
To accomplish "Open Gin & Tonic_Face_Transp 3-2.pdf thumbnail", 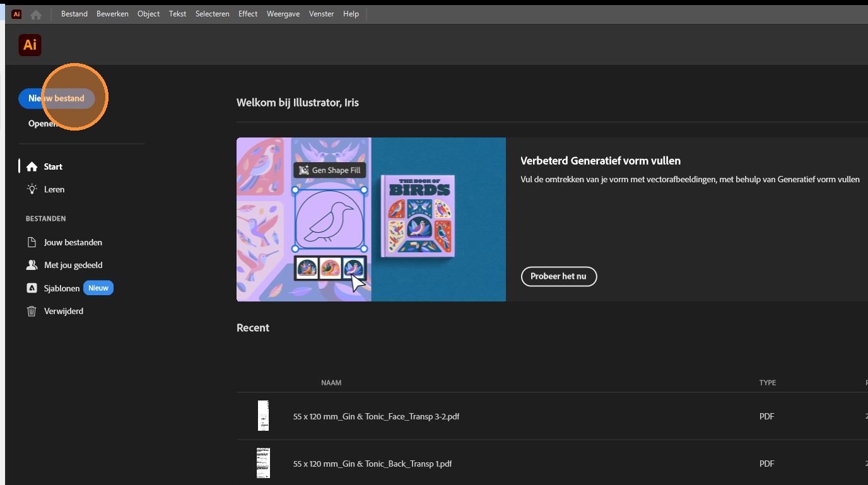I will click(263, 416).
